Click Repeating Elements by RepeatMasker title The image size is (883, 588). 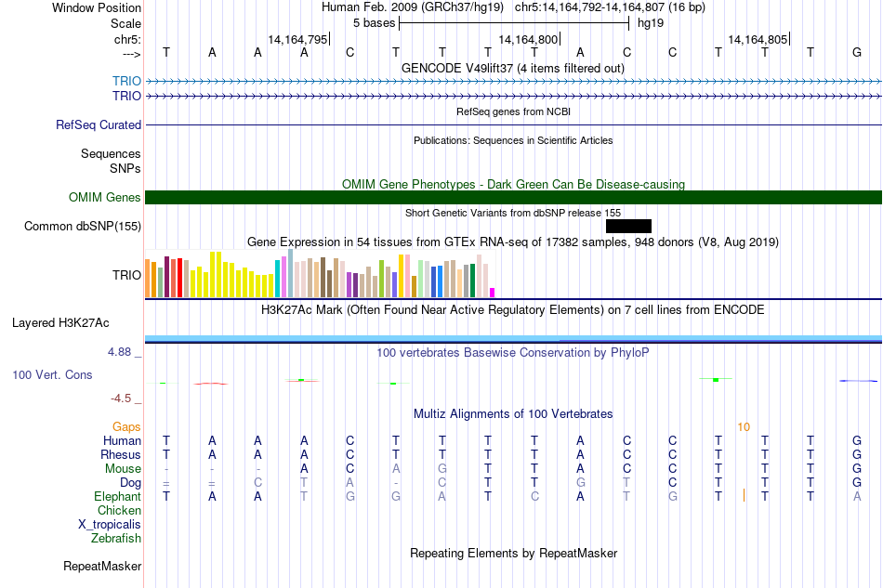click(x=514, y=554)
